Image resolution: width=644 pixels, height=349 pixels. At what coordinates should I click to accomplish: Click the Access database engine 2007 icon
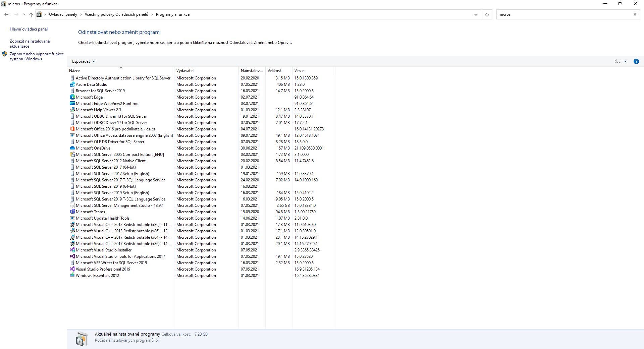pyautogui.click(x=72, y=135)
